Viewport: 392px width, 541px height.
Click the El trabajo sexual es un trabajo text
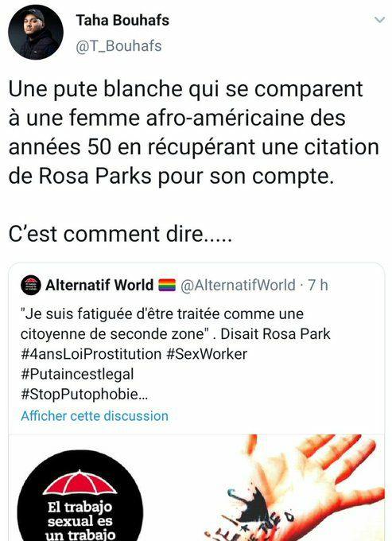coord(80,521)
